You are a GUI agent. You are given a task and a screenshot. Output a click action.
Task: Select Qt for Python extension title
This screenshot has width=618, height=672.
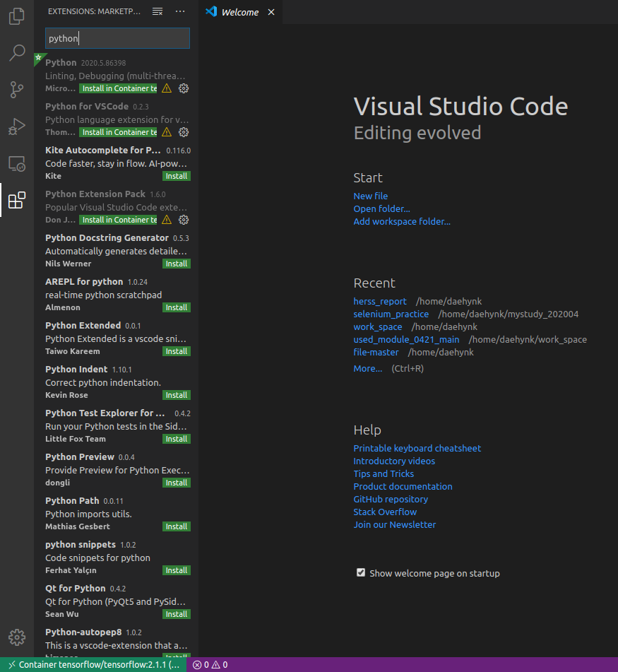pos(76,589)
